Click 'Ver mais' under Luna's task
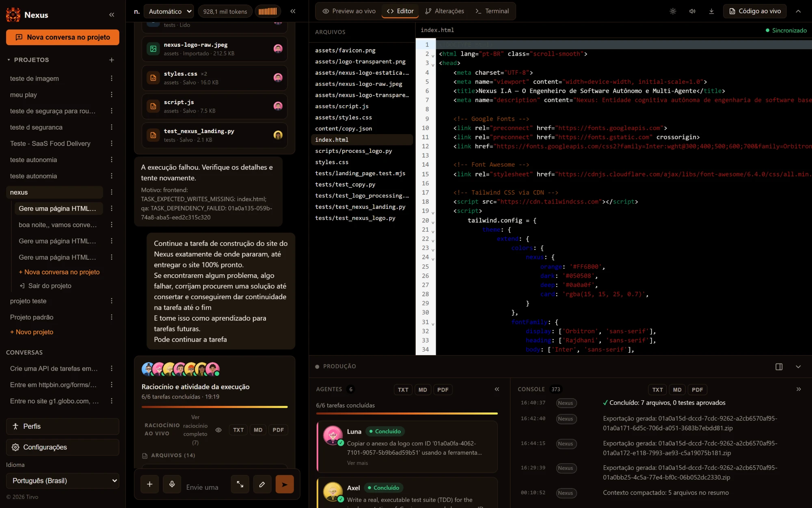The height and width of the screenshot is (508, 812). 357,463
